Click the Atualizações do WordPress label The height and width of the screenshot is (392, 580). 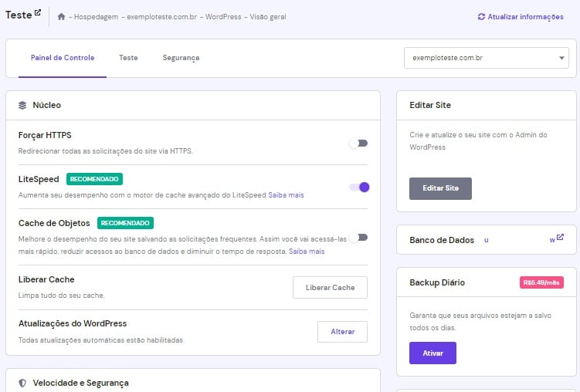tap(73, 323)
